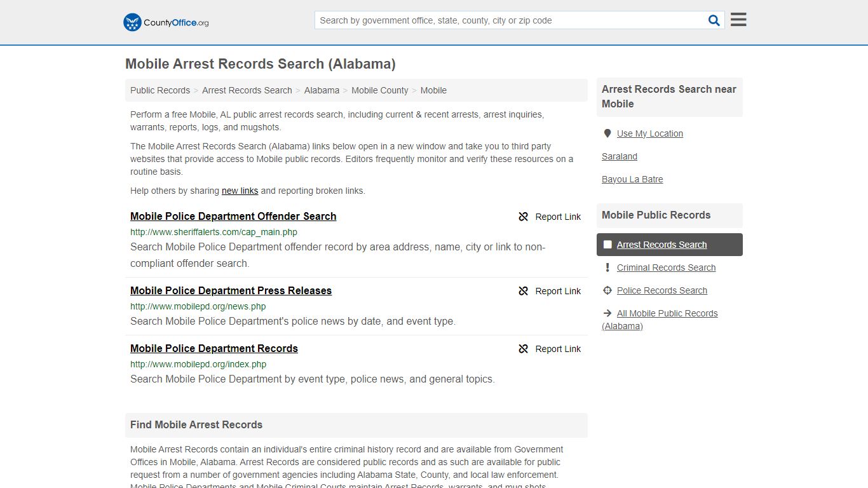
Task: Go to Public Records breadcrumb
Action: tap(160, 90)
